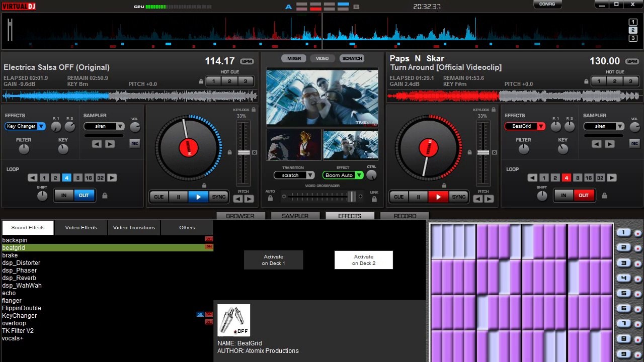The image size is (644, 362).
Task: Click deck 1 loop IN button
Action: coord(64,195)
